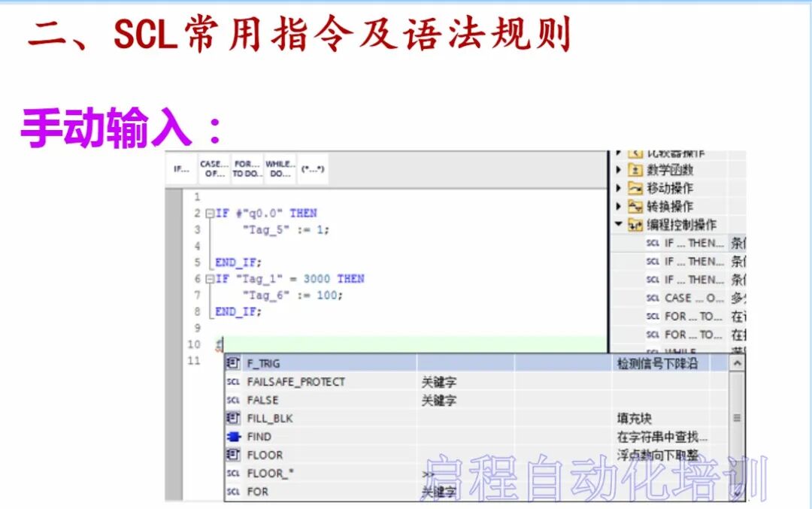Image resolution: width=812 pixels, height=509 pixels.
Task: Select the CASE ... O... instruction in the tree
Action: point(694,298)
